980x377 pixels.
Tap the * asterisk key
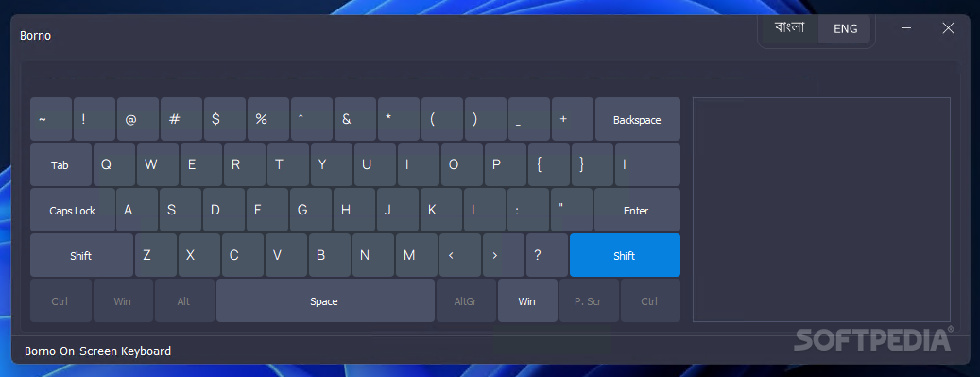coord(399,119)
